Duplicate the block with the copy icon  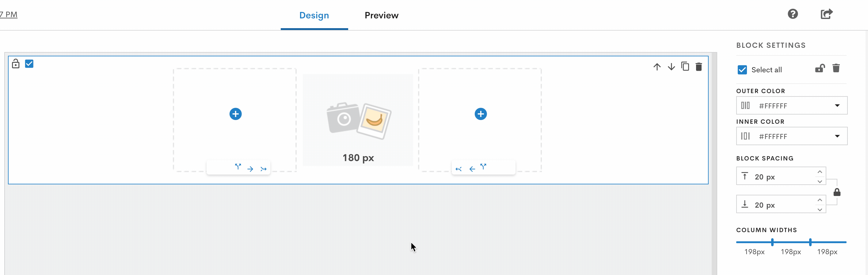tap(685, 66)
